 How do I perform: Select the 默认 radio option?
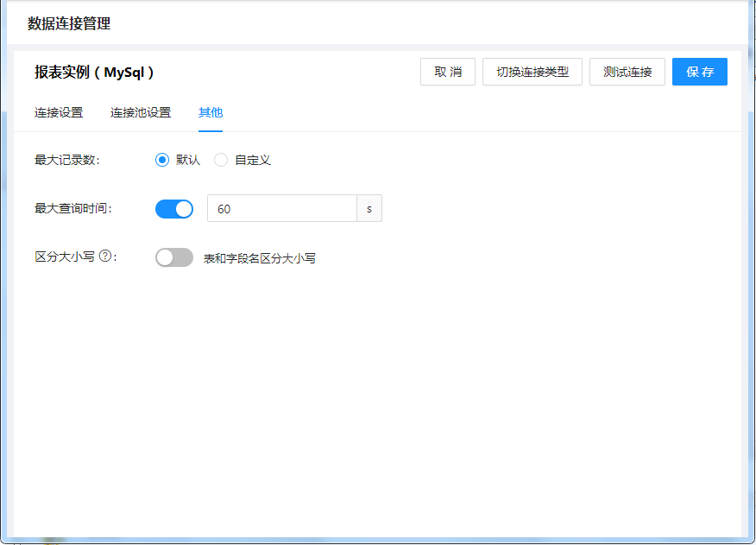pyautogui.click(x=162, y=160)
